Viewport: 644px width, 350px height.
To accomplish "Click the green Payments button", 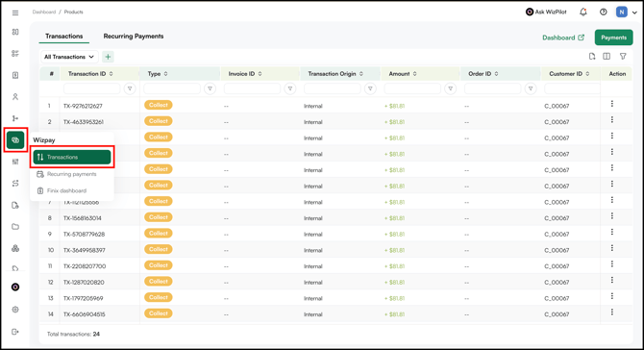I will pyautogui.click(x=613, y=37).
